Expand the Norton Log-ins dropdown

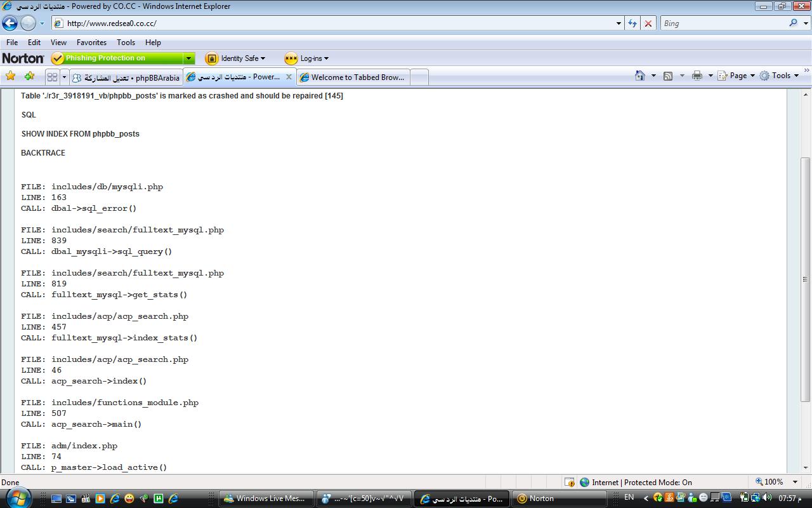pyautogui.click(x=308, y=58)
